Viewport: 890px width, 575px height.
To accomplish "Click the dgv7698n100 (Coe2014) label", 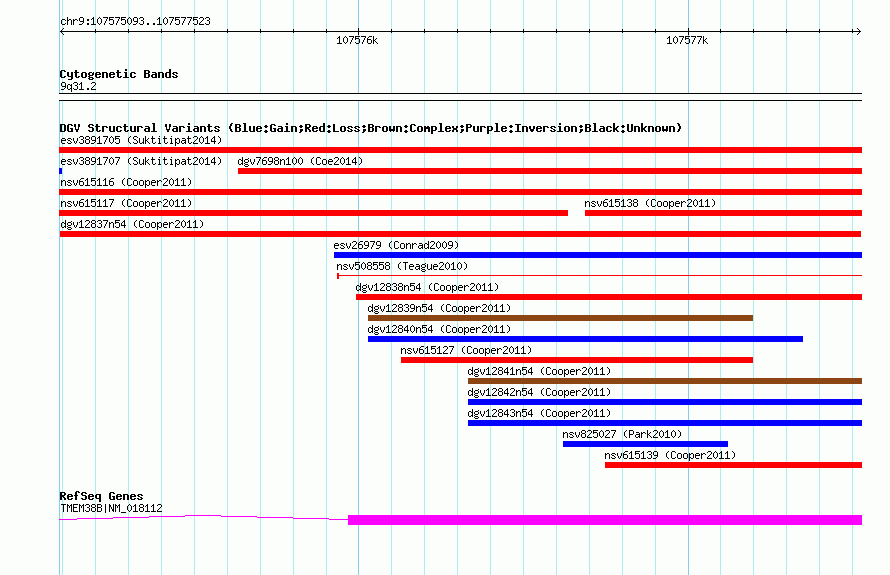I will (x=300, y=161).
